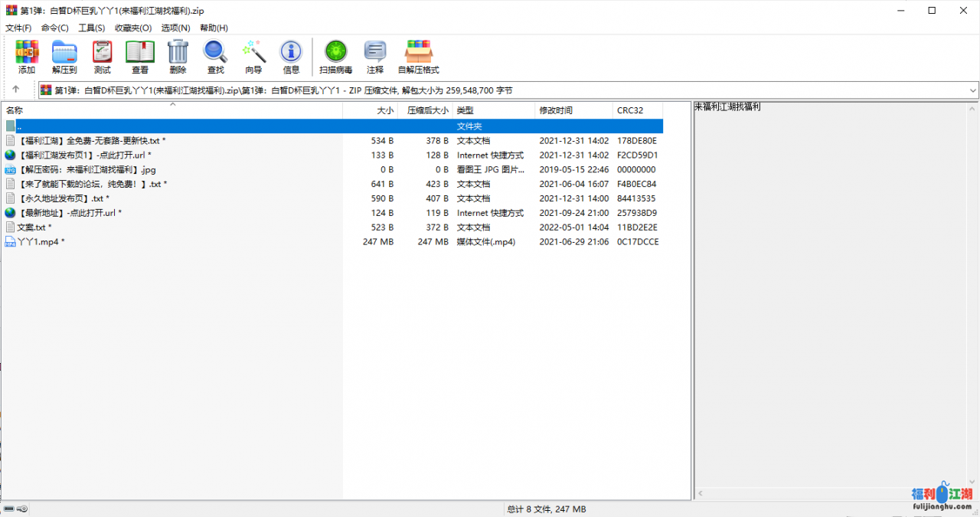The width and height of the screenshot is (980, 517).
Task: Open the 选项(N) menu
Action: click(x=175, y=28)
